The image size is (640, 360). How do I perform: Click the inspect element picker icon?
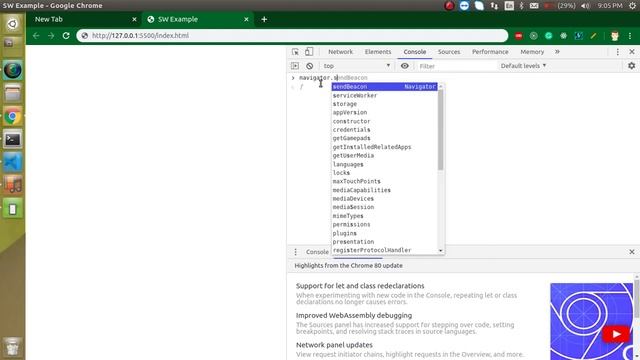(x=295, y=52)
